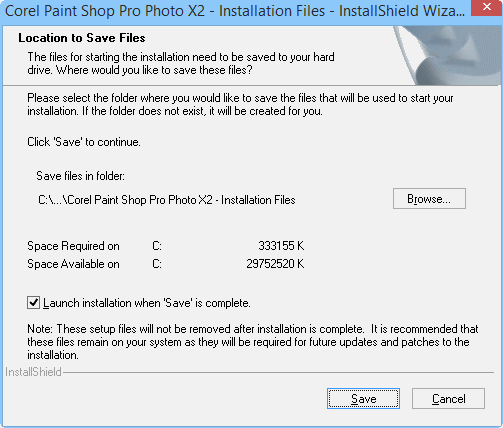Image resolution: width=503 pixels, height=428 pixels.
Task: Click the C: drive letter beside Space Required
Action: 157,246
